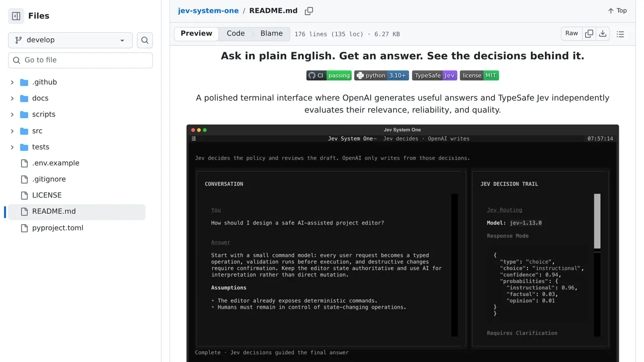Collapse the Files side panel icon
Viewport: 644px width, 362px height.
tap(16, 16)
